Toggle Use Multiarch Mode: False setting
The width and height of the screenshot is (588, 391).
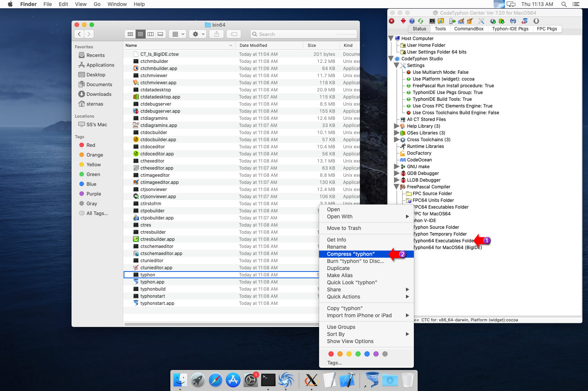(440, 72)
